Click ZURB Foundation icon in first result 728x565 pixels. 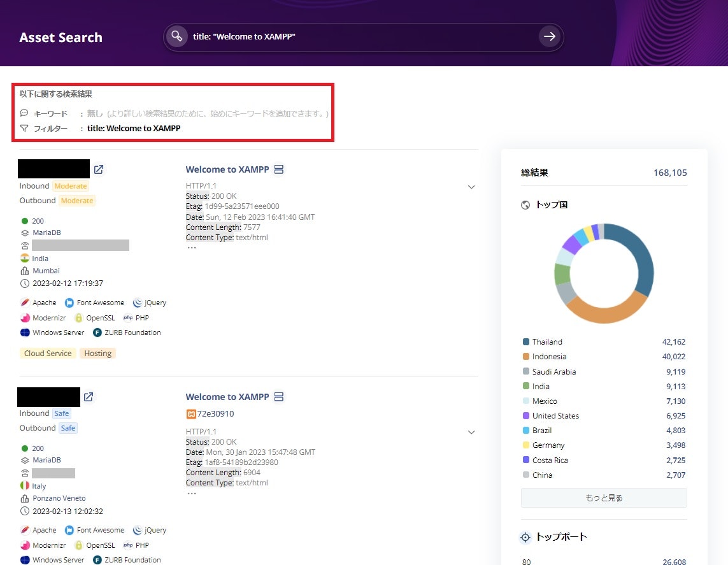pos(97,333)
